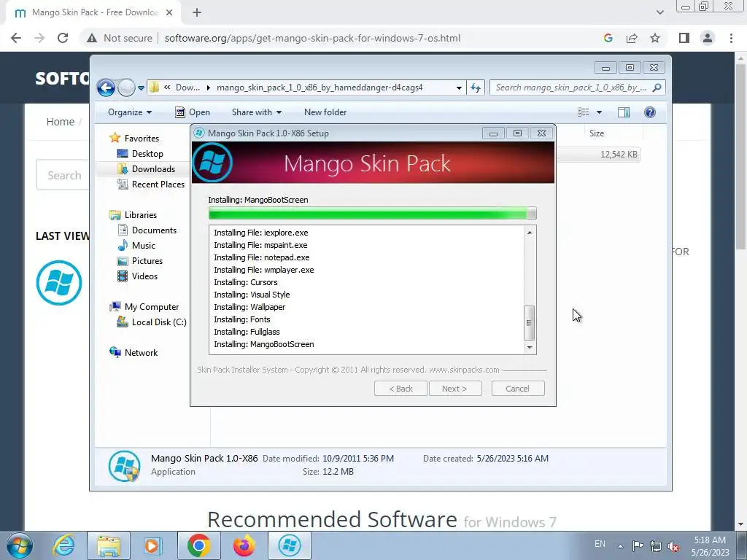747x560 pixels.
Task: Click Chrome URL address field
Action: [312, 38]
